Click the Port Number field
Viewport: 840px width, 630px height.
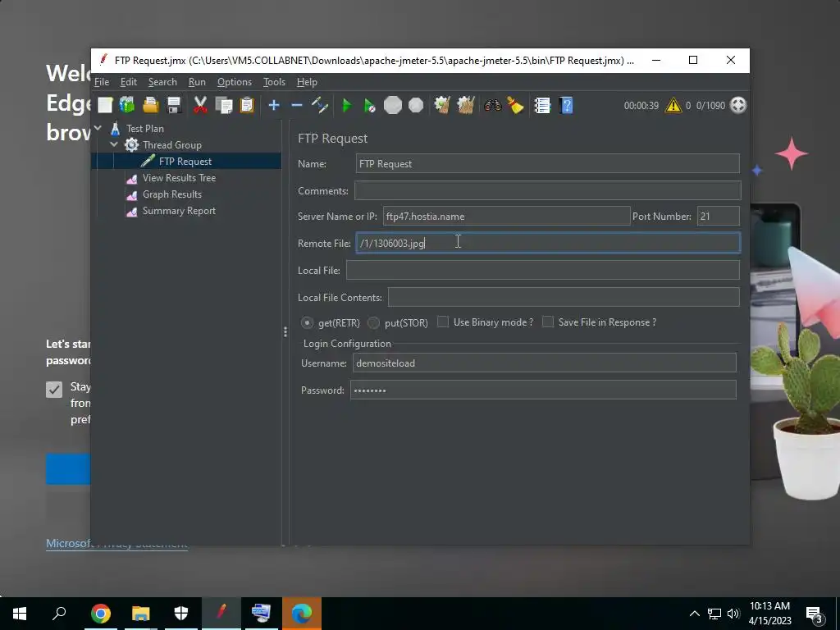click(718, 216)
